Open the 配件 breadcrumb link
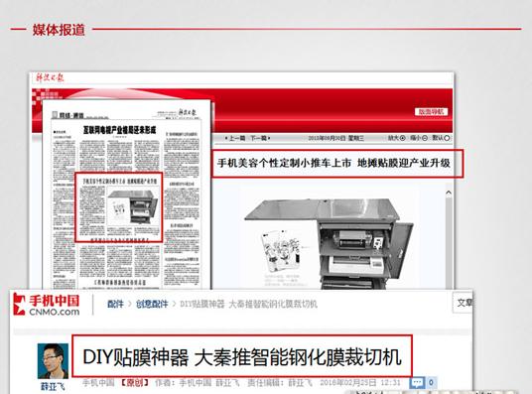This screenshot has width=532, height=394. point(115,304)
